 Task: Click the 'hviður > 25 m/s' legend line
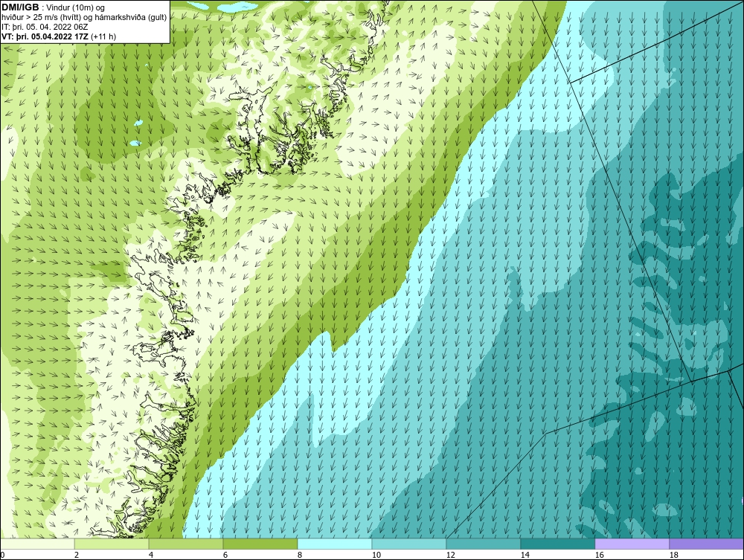[84, 18]
